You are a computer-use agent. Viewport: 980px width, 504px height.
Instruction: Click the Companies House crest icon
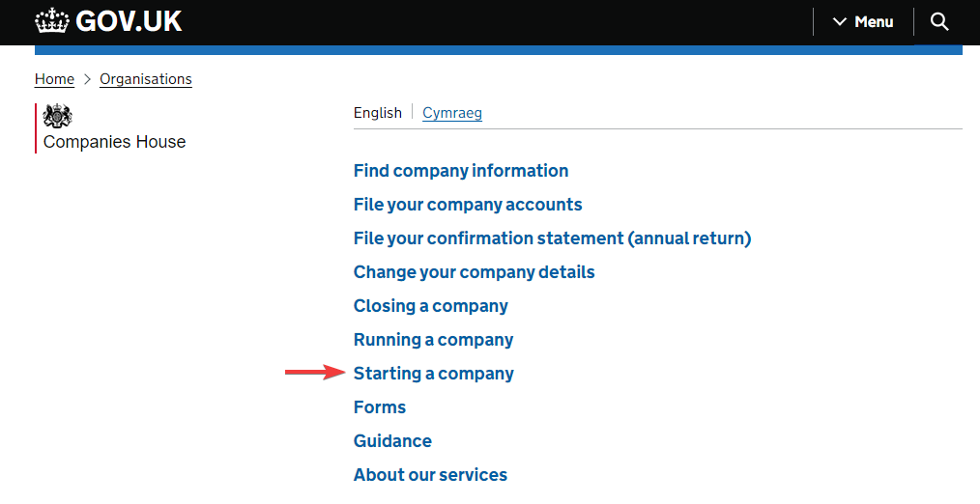(x=57, y=116)
